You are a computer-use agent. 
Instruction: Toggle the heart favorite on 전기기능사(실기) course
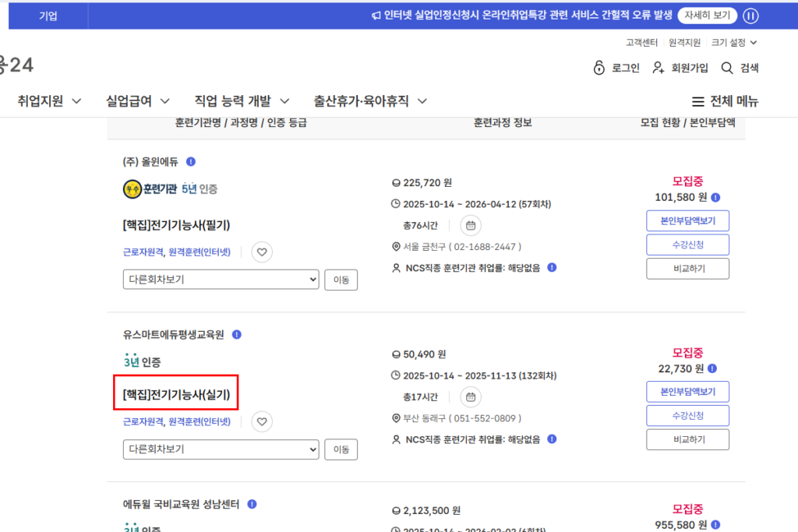pyautogui.click(x=262, y=421)
